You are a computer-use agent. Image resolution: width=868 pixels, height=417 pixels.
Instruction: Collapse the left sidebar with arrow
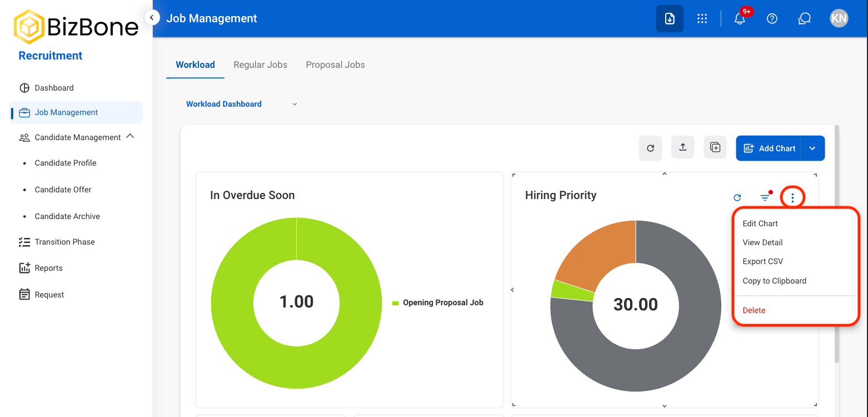pos(152,18)
